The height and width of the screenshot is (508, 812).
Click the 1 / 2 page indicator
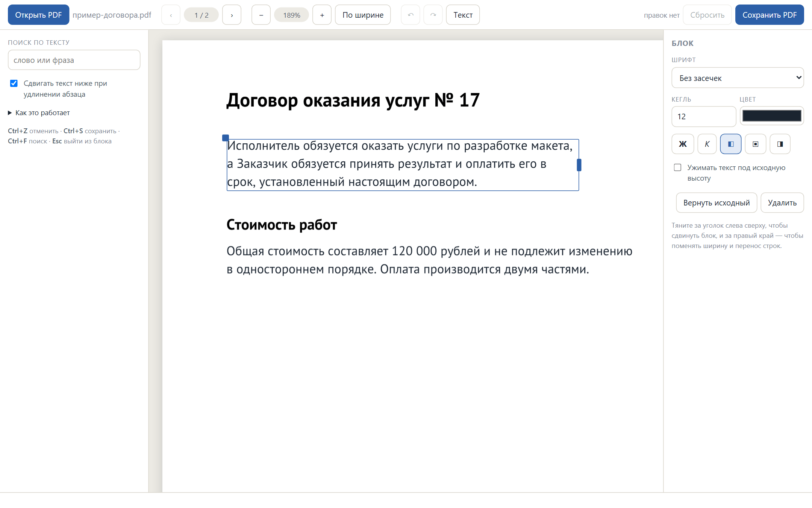tap(201, 15)
